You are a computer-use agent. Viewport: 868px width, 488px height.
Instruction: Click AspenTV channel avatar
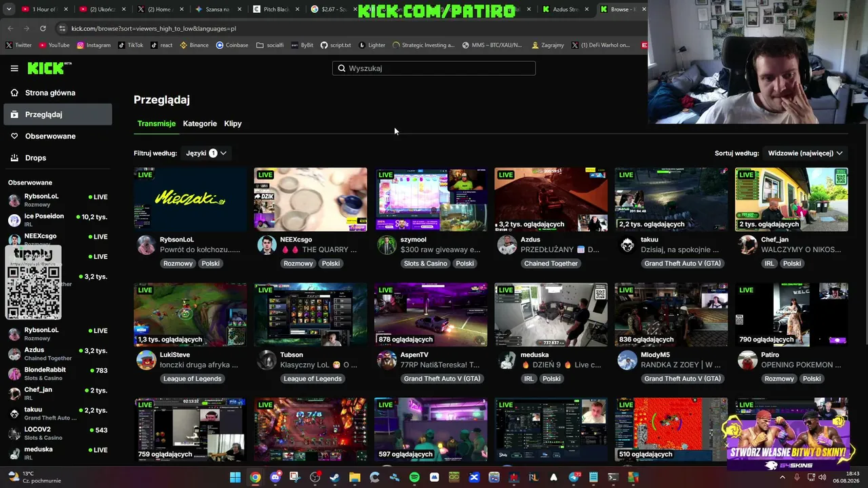pyautogui.click(x=387, y=361)
